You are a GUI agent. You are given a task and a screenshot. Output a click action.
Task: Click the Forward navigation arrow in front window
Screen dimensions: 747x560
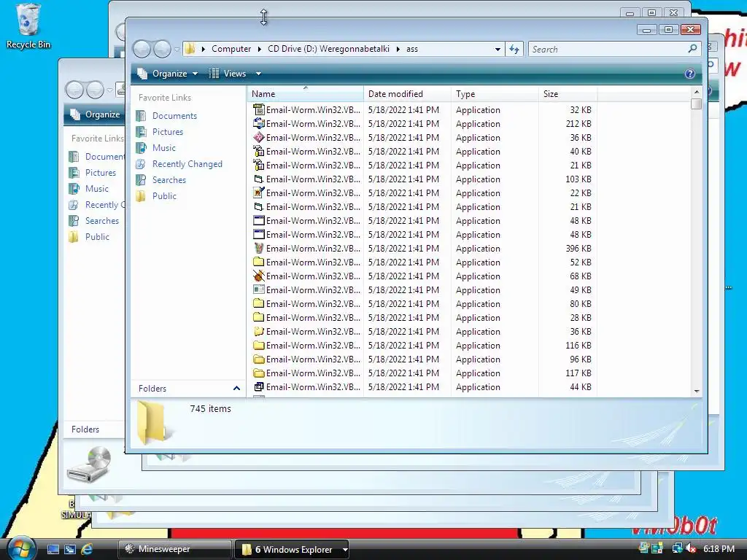pos(162,49)
